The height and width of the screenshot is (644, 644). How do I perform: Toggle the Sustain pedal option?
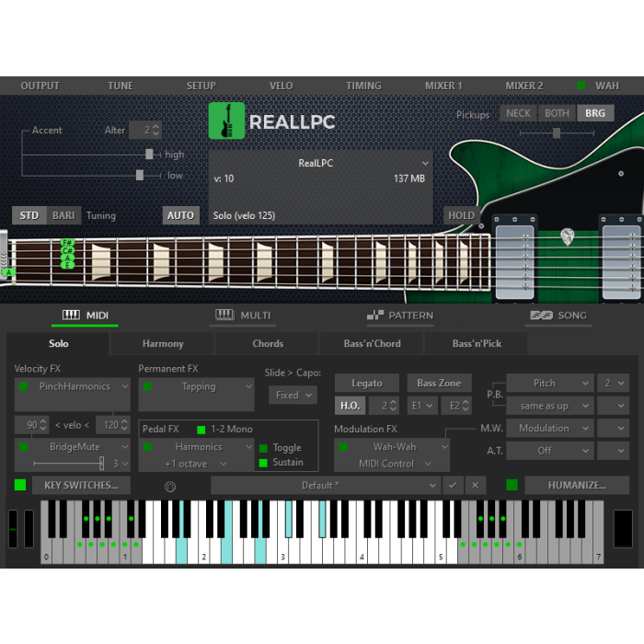coord(263,463)
